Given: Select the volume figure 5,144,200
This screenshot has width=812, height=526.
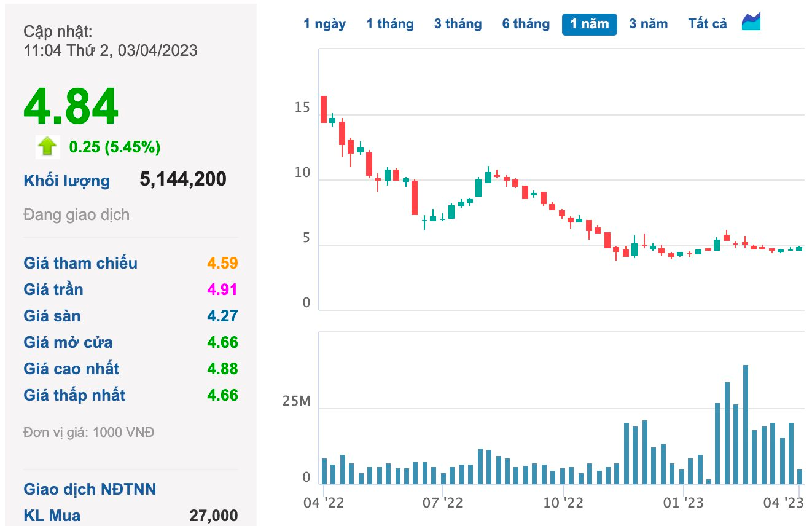Looking at the screenshot, I should coord(183,179).
